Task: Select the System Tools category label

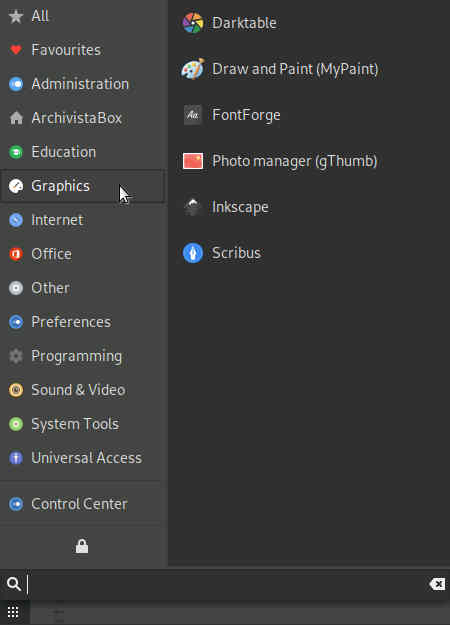Action: [75, 424]
